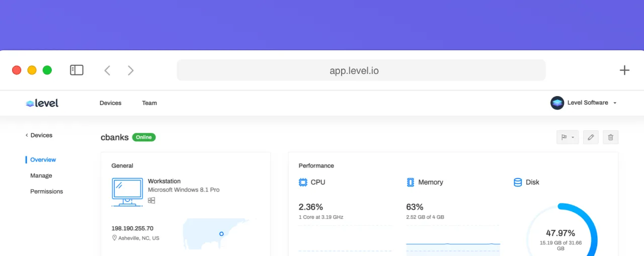644x256 pixels.
Task: Open the Level Software account dropdown
Action: pyautogui.click(x=584, y=103)
